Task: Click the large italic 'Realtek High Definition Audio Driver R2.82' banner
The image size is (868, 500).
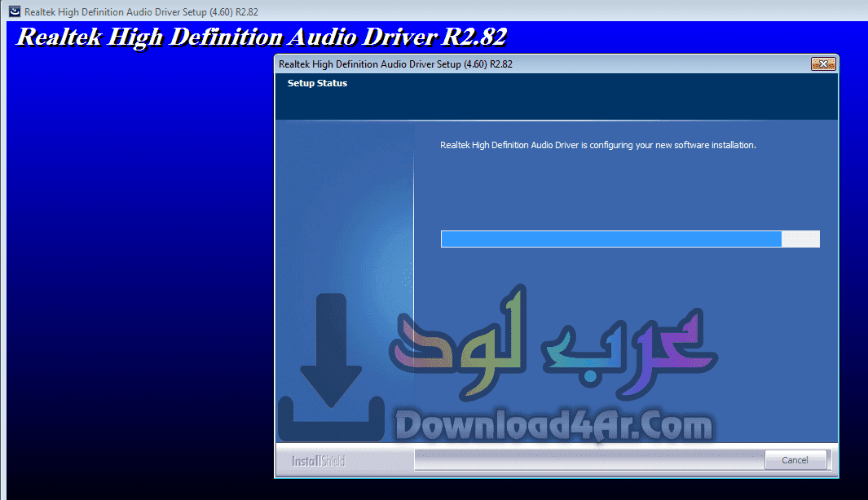Action: [x=262, y=37]
